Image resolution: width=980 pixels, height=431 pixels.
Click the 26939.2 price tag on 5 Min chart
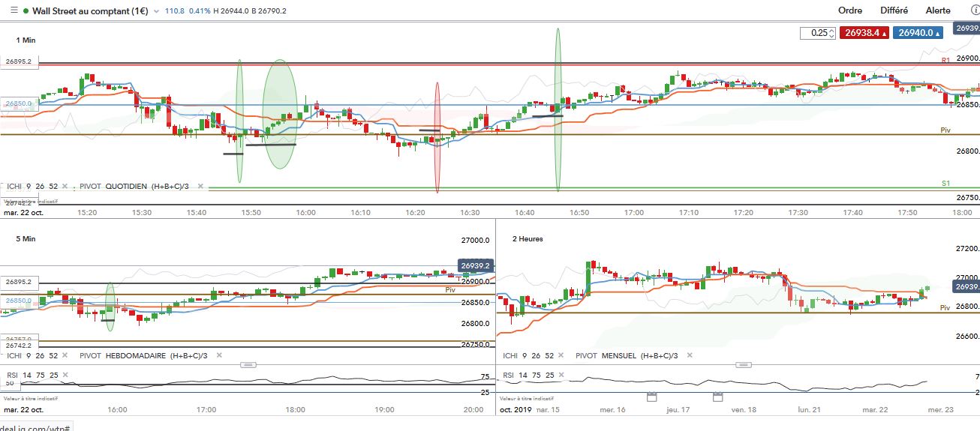(475, 265)
